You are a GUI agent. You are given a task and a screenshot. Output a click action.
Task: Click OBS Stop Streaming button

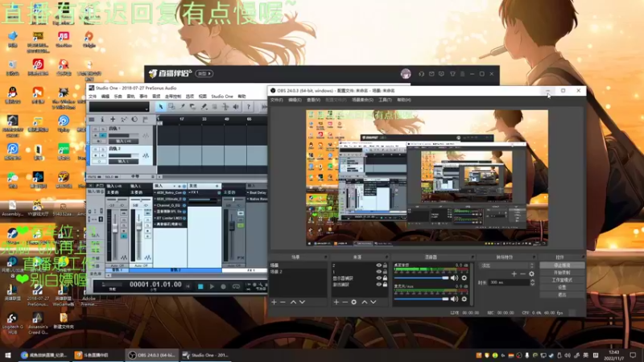(x=562, y=265)
